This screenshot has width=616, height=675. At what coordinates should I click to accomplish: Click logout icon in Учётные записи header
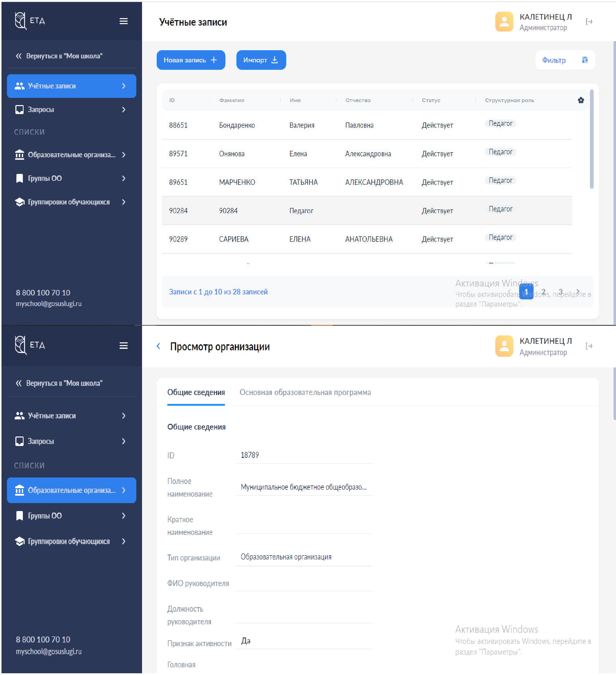(589, 22)
